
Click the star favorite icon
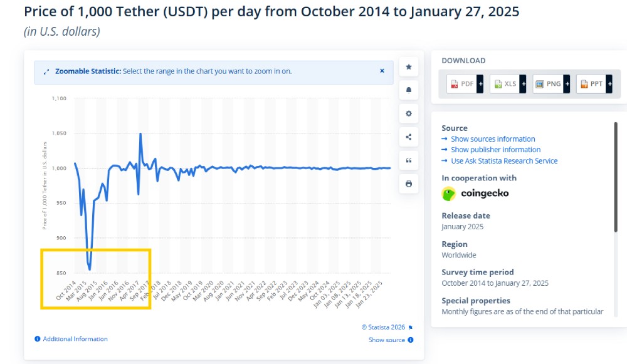(409, 66)
